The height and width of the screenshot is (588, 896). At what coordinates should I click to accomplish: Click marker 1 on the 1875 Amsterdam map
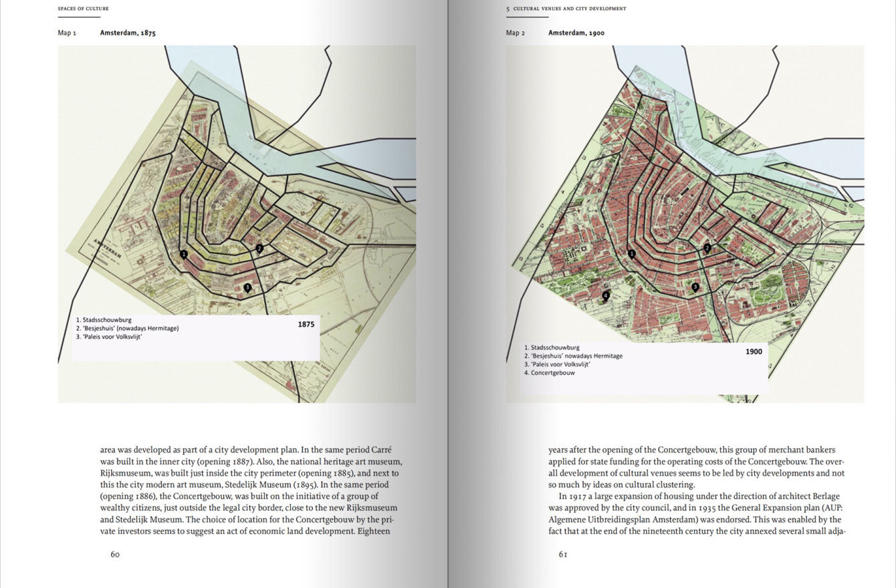pyautogui.click(x=183, y=254)
